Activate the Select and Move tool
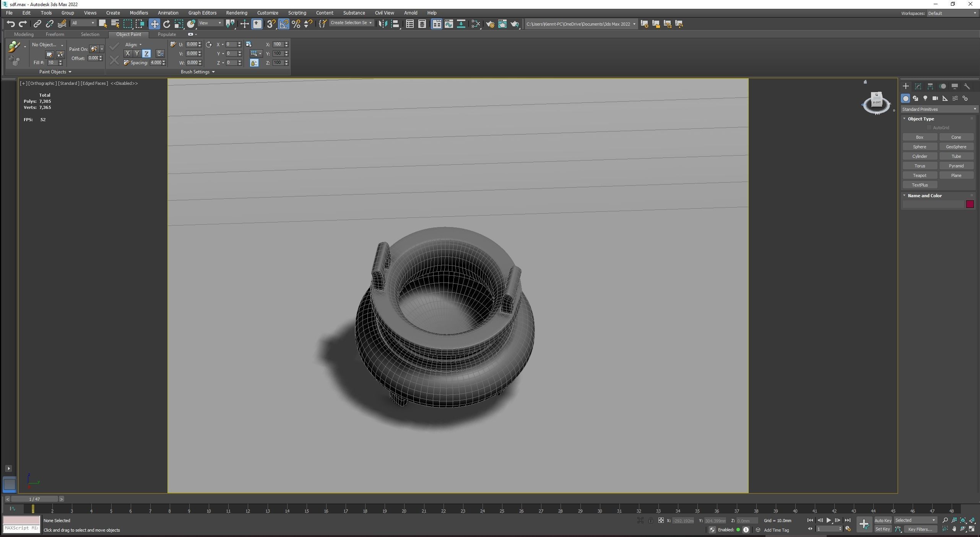Viewport: 980px width, 537px height. point(154,24)
